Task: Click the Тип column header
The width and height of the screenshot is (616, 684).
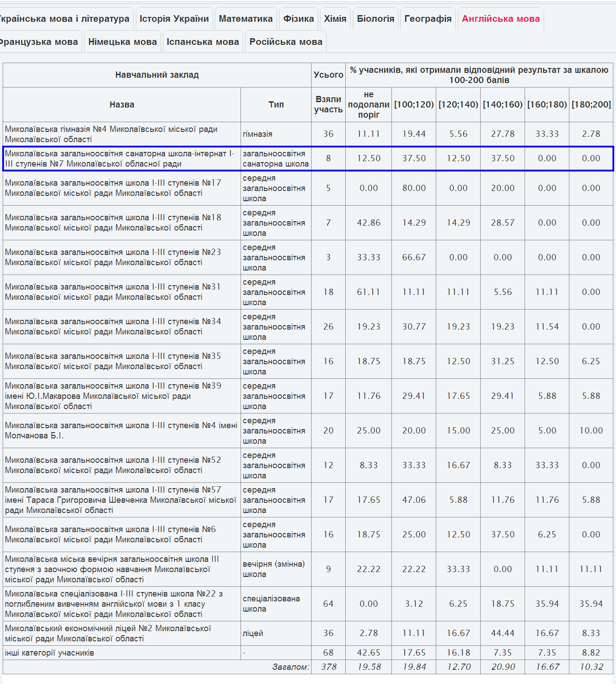Action: [276, 104]
